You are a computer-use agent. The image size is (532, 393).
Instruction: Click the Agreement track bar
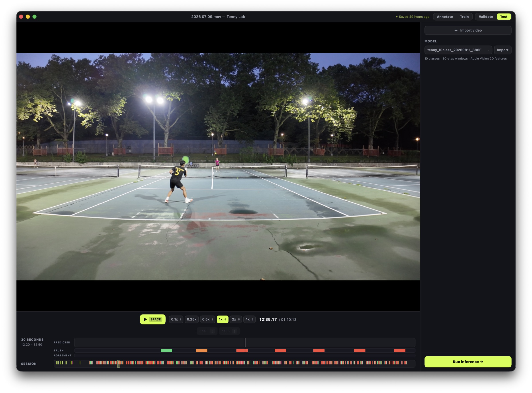245,355
